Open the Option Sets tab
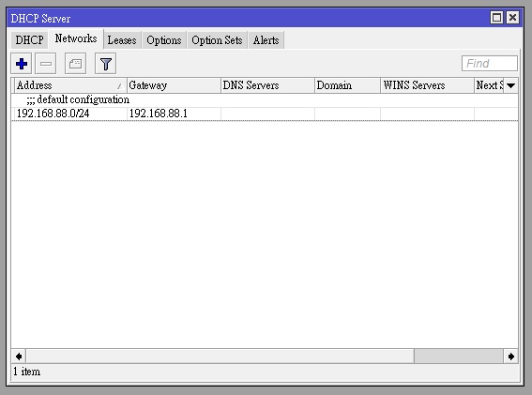The height and width of the screenshot is (395, 532). [217, 40]
